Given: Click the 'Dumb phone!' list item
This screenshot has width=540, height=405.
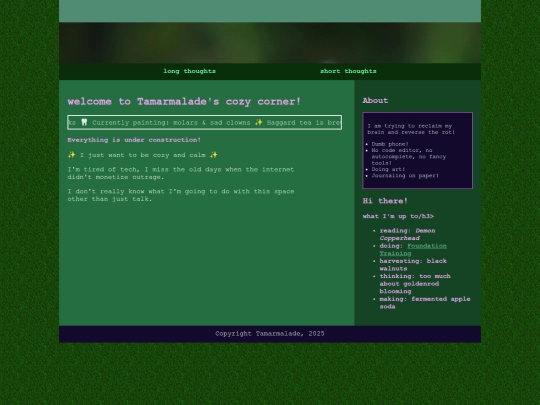Looking at the screenshot, I should pos(390,144).
